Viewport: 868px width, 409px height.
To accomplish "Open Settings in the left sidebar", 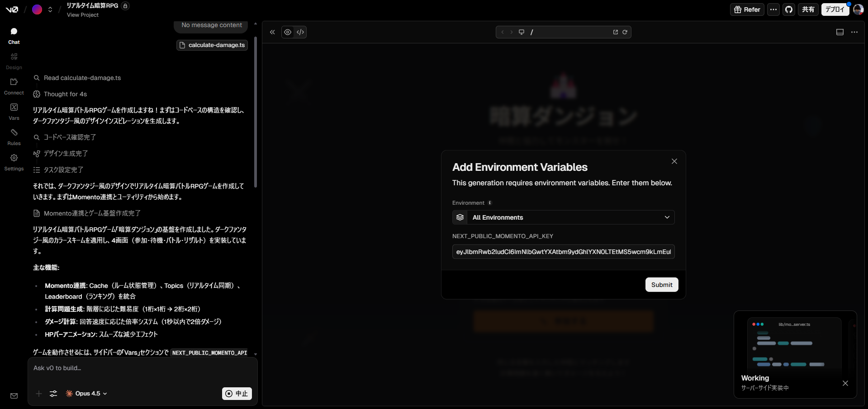I will tap(14, 162).
